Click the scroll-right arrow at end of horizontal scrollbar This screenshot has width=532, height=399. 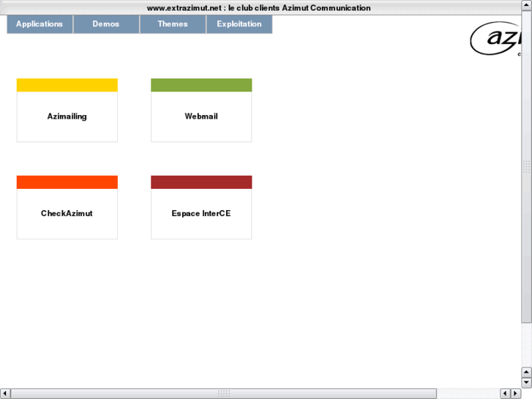coord(516,394)
